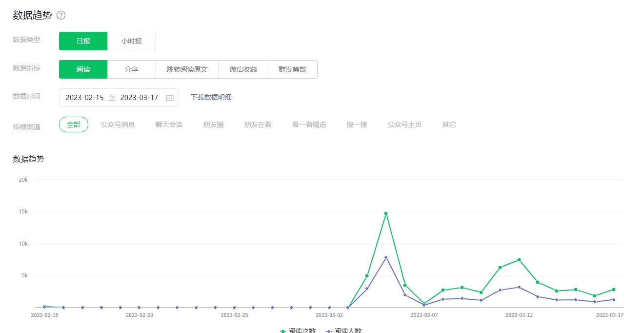Filter by 朋友圈 channel
This screenshot has height=333, width=644.
[214, 125]
